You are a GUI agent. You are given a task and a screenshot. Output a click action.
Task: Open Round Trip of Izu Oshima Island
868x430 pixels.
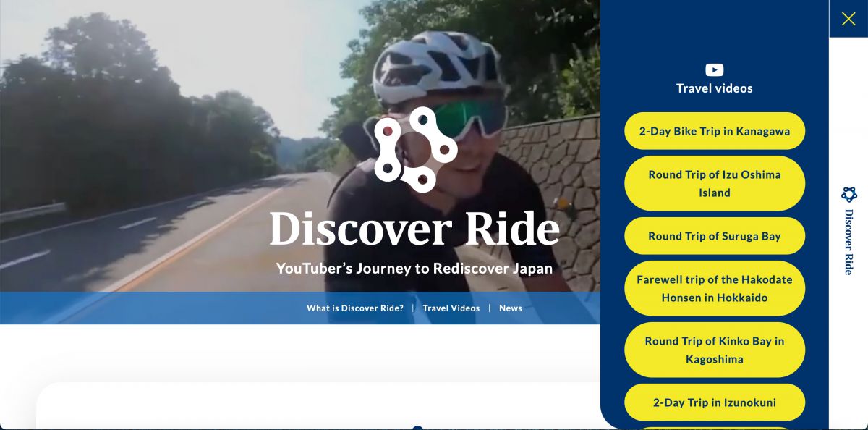click(715, 183)
